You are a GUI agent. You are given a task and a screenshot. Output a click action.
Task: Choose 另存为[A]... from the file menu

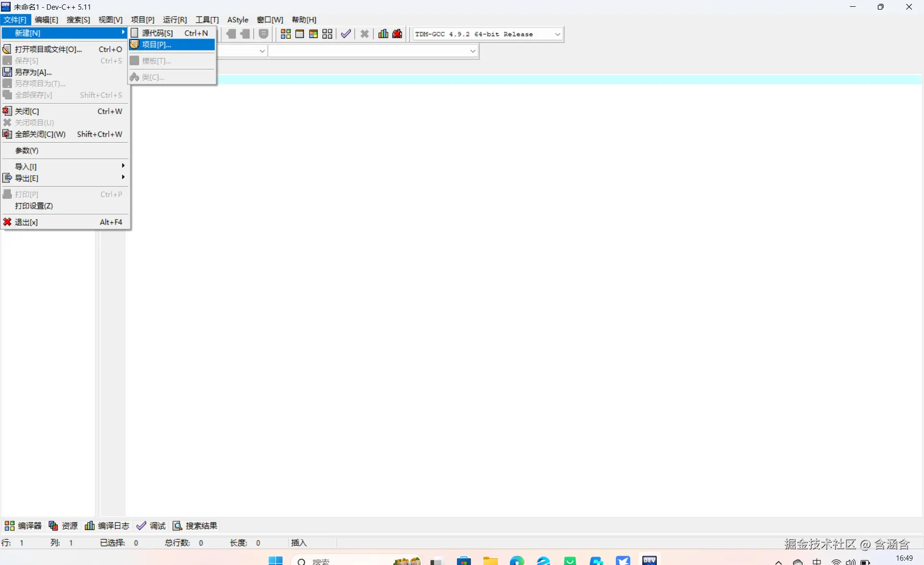65,72
